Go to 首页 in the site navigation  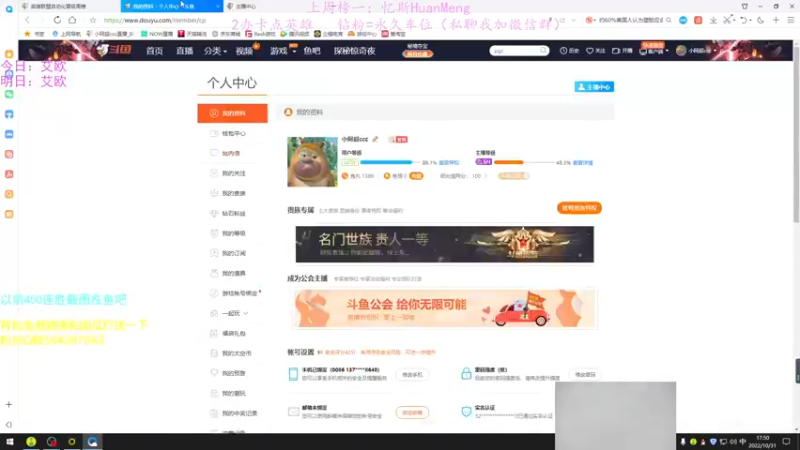coord(155,51)
